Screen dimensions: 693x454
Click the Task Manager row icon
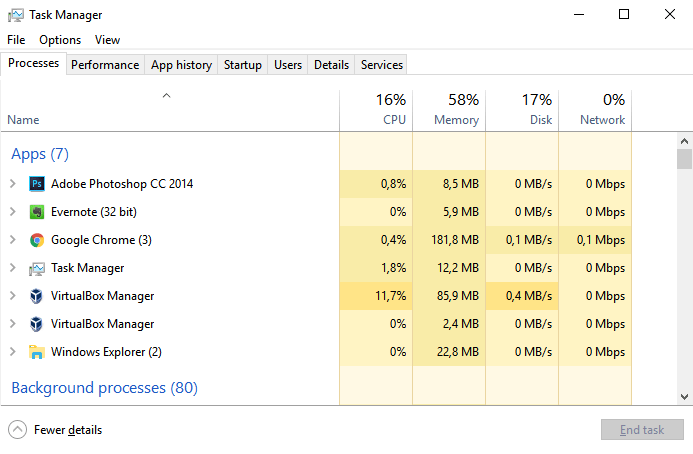pos(37,268)
